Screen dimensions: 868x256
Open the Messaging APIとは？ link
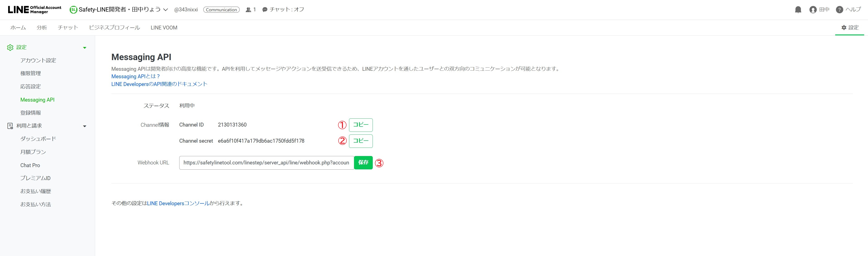point(135,76)
